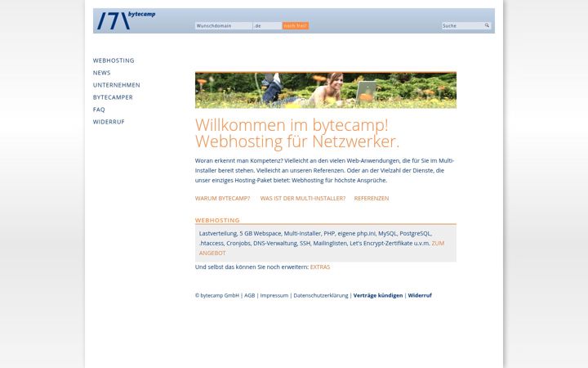Viewport: 588px width, 368px height.
Task: Open the WIDERRUF sidebar menu item
Action: pos(109,122)
